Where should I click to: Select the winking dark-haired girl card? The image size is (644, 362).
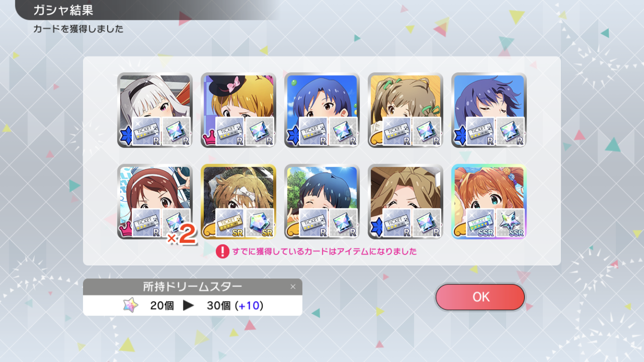click(322, 201)
